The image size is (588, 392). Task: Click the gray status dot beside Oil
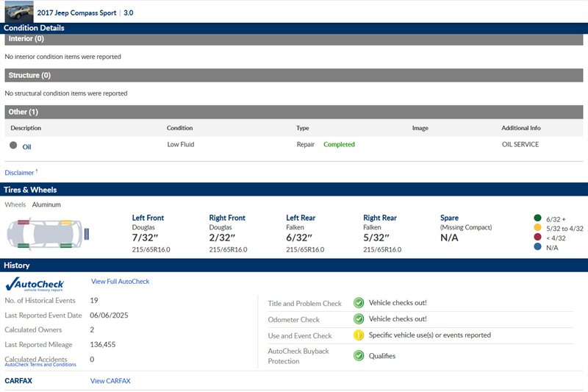[x=13, y=146]
